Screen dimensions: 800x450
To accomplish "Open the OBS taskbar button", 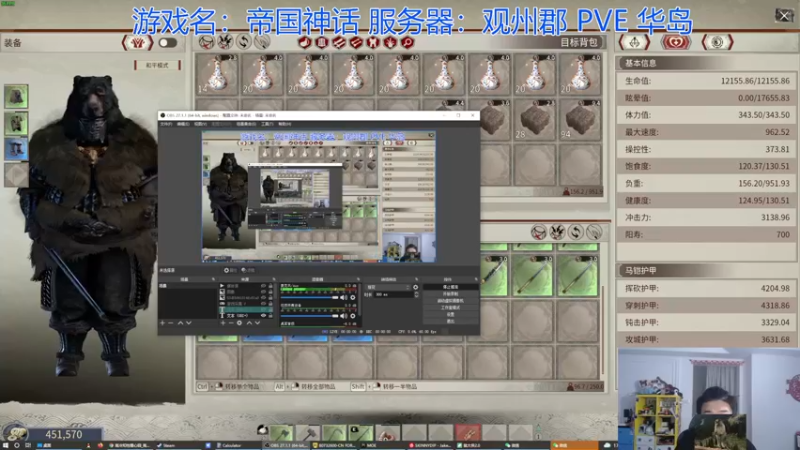I will [x=287, y=445].
